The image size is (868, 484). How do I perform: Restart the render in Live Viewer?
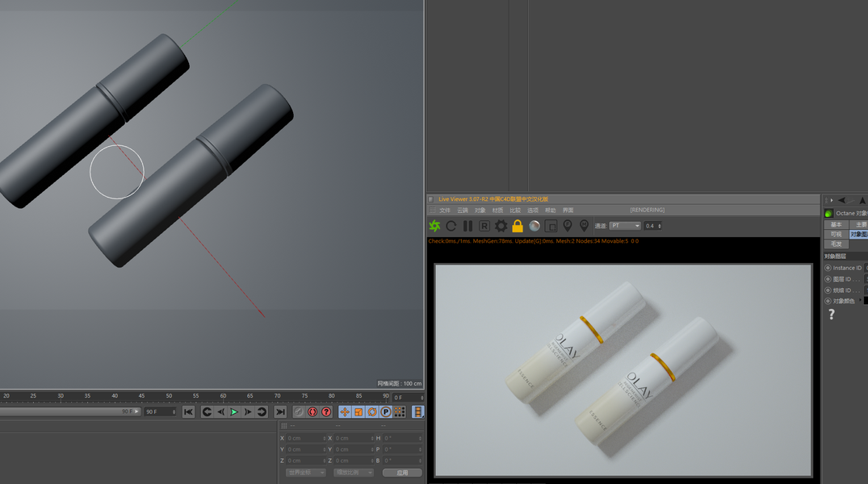click(x=451, y=226)
